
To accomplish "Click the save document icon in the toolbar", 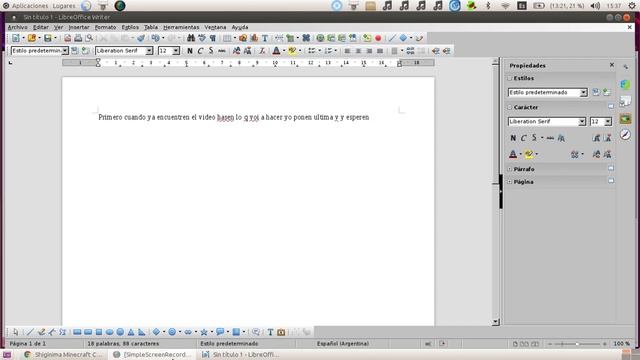I will pyautogui.click(x=48, y=38).
